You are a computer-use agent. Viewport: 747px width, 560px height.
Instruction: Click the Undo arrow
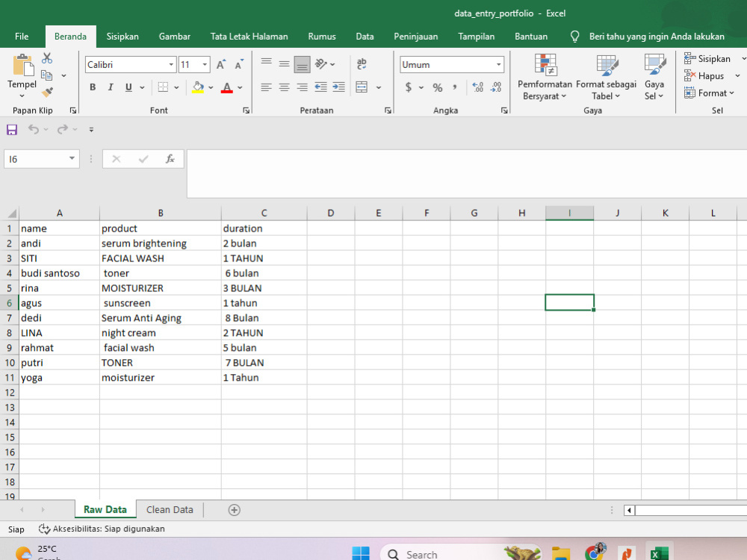coord(34,129)
